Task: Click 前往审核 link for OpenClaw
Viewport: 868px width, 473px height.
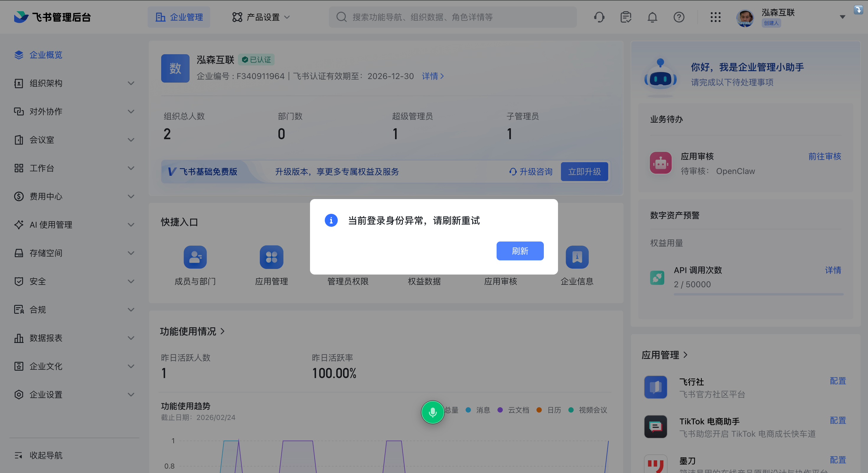Action: point(825,156)
